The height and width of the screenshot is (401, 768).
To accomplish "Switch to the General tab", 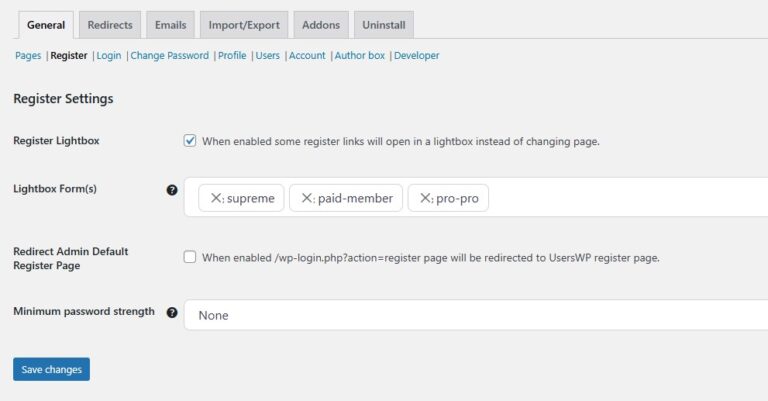I will click(46, 25).
